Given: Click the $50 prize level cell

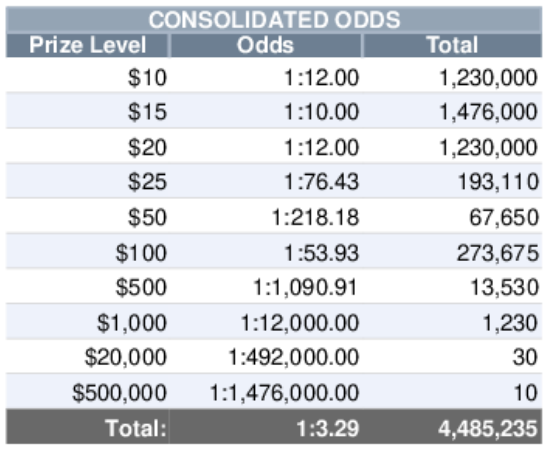Looking at the screenshot, I should [x=88, y=216].
